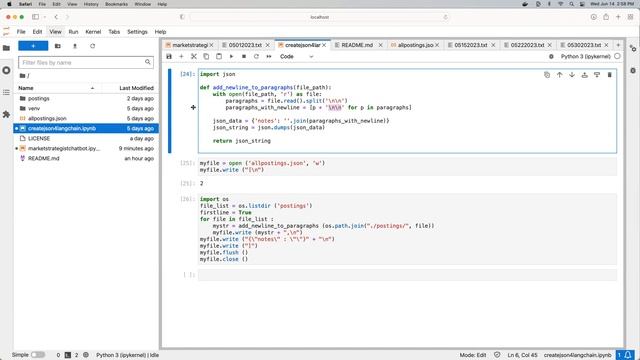Interrupt the kernel with the stop icon
Image resolution: width=640 pixels, height=360 pixels.
[244, 56]
